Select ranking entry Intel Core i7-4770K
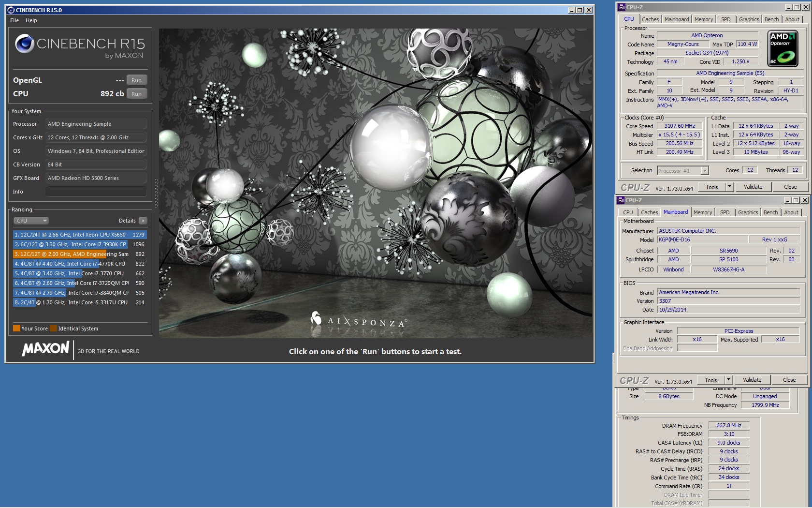Image resolution: width=812 pixels, height=508 pixels. click(x=80, y=264)
